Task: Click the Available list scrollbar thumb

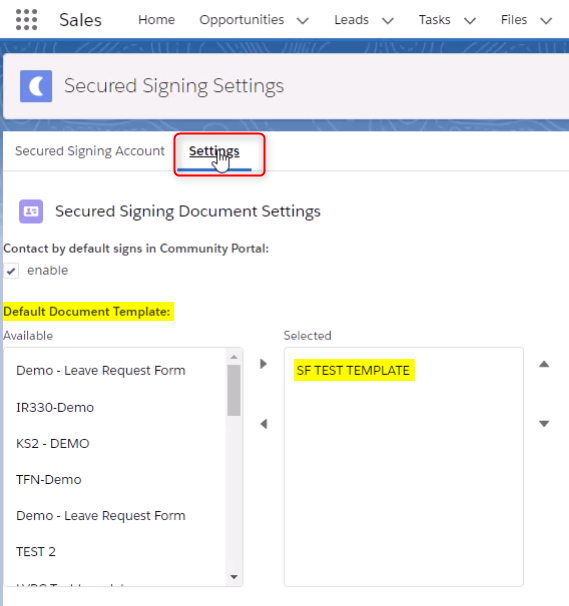Action: point(234,390)
